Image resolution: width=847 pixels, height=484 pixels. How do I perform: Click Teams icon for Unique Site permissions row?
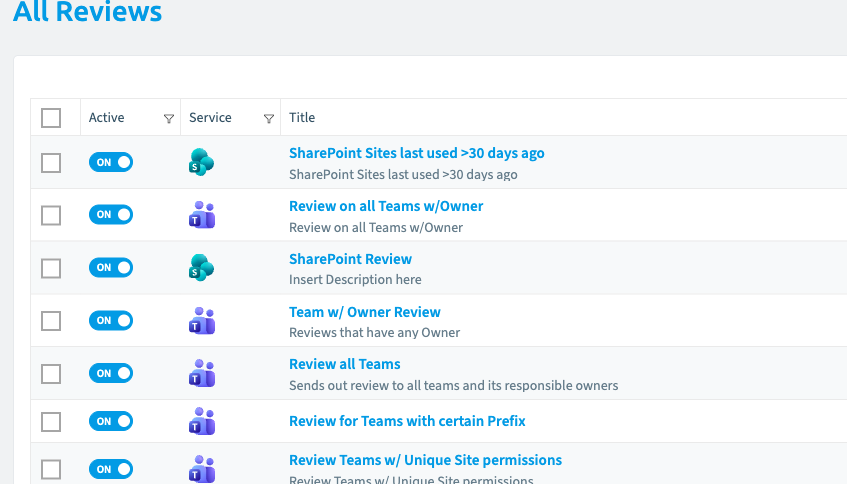[202, 469]
